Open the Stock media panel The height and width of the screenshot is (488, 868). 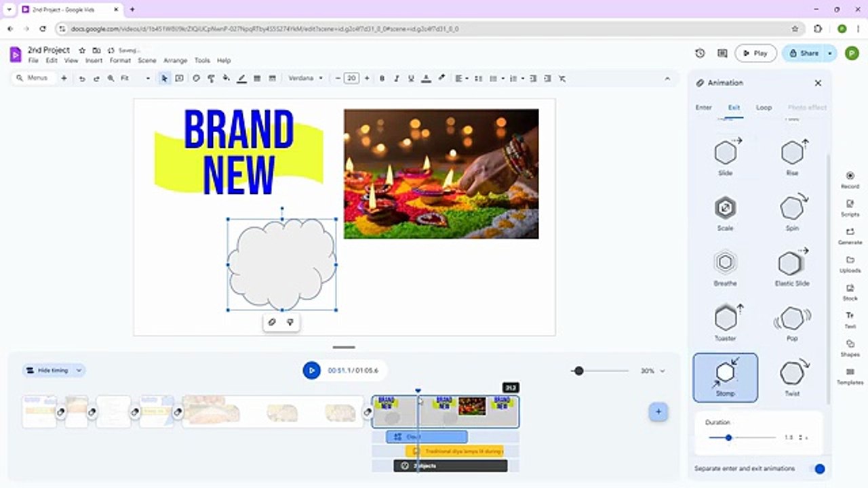point(850,292)
